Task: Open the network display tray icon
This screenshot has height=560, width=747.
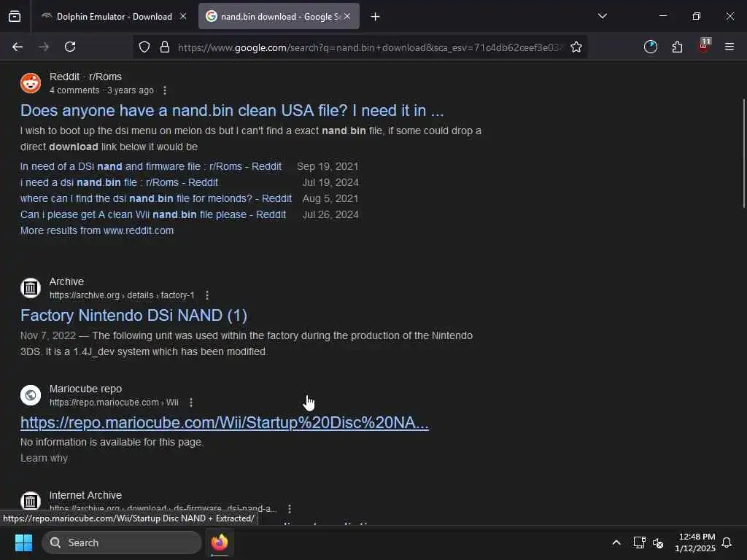Action: point(639,542)
